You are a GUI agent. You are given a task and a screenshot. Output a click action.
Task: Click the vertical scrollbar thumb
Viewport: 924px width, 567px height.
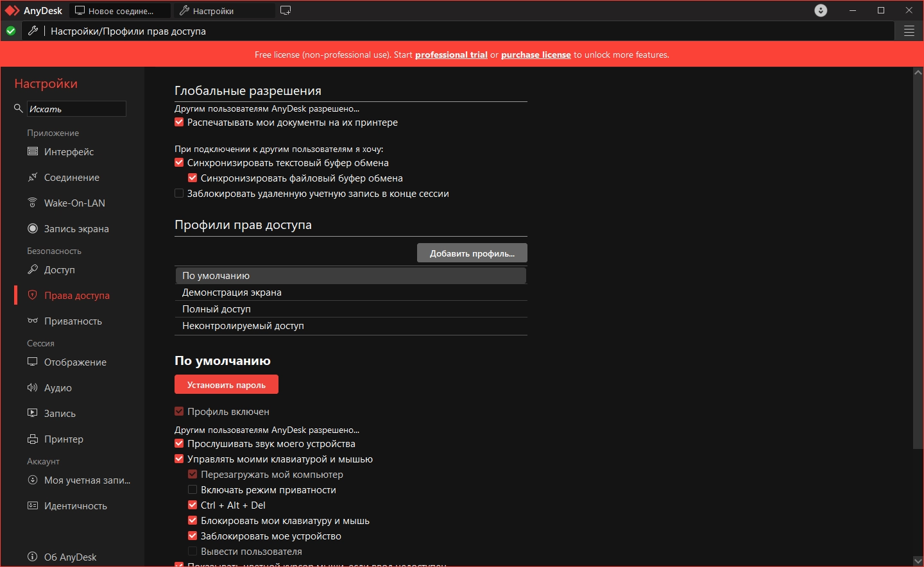pos(918,262)
